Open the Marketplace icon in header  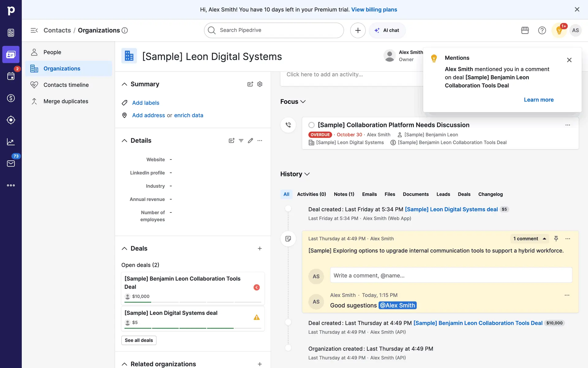(525, 30)
